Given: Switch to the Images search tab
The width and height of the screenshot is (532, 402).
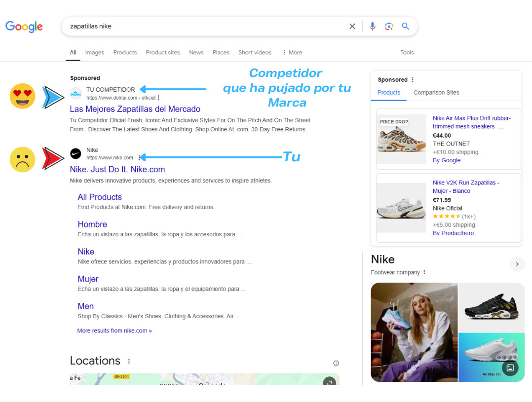Looking at the screenshot, I should coord(94,52).
